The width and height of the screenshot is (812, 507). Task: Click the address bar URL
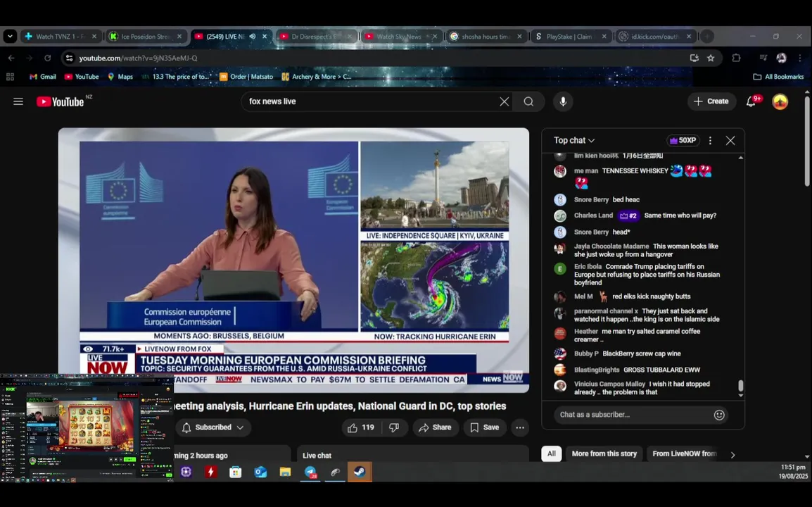(139, 58)
